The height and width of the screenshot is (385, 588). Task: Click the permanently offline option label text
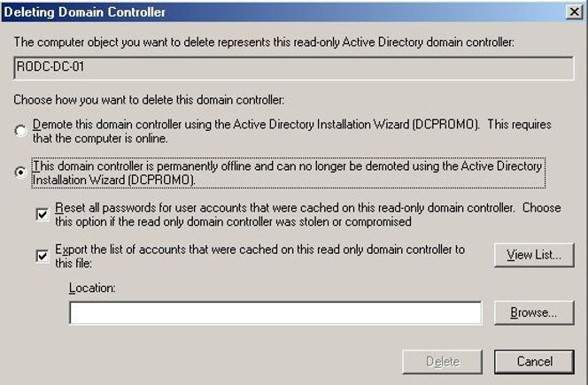click(288, 173)
